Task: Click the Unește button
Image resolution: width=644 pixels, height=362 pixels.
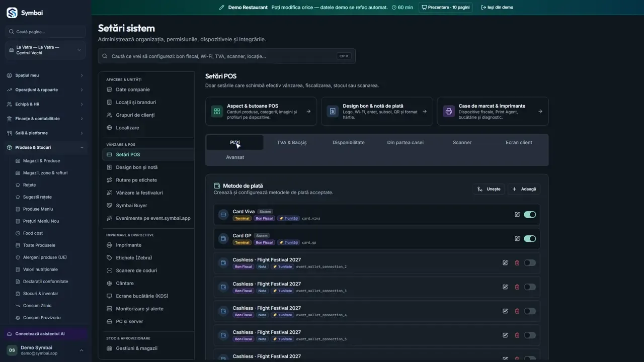Action: [489, 189]
